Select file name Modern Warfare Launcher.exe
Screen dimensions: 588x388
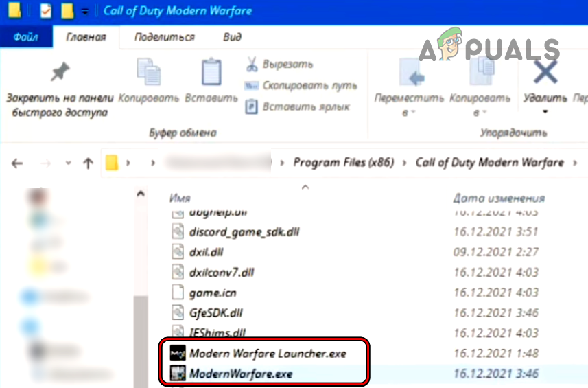point(268,354)
